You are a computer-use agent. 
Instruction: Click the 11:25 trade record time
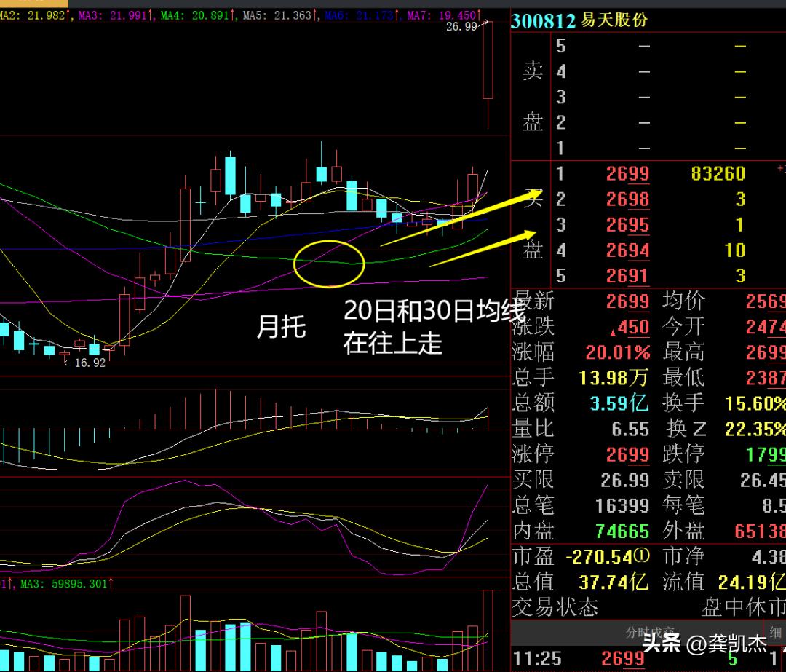tap(537, 658)
